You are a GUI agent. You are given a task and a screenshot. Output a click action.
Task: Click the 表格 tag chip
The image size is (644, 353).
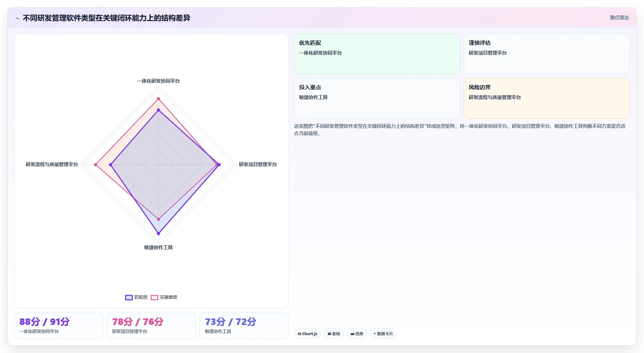click(334, 334)
